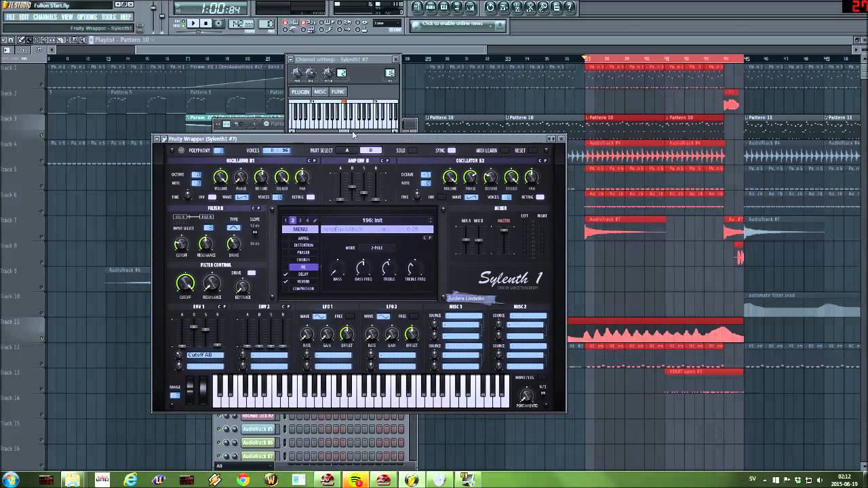Click Filter Control CUTOFF knob

[185, 283]
